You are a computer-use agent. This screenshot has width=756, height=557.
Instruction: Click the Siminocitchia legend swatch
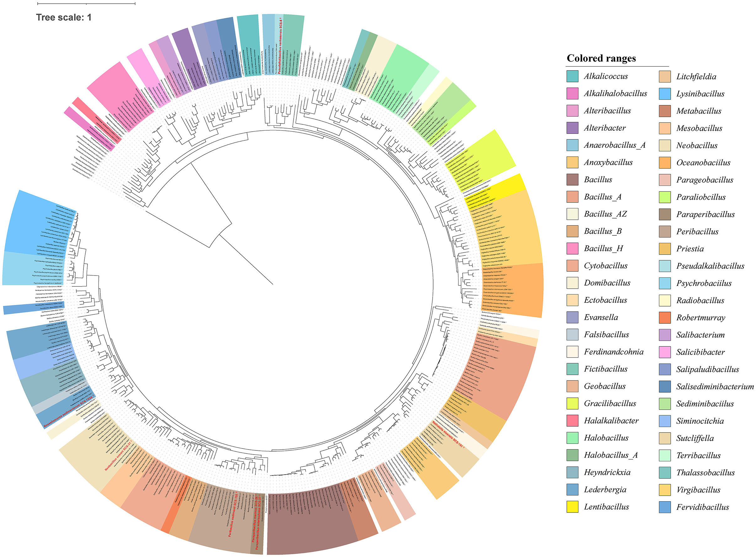[665, 420]
